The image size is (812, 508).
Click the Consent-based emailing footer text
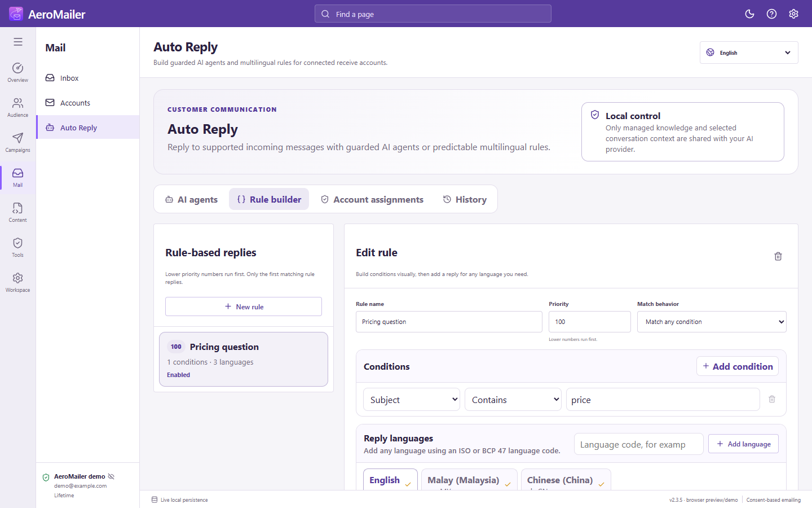coord(774,500)
